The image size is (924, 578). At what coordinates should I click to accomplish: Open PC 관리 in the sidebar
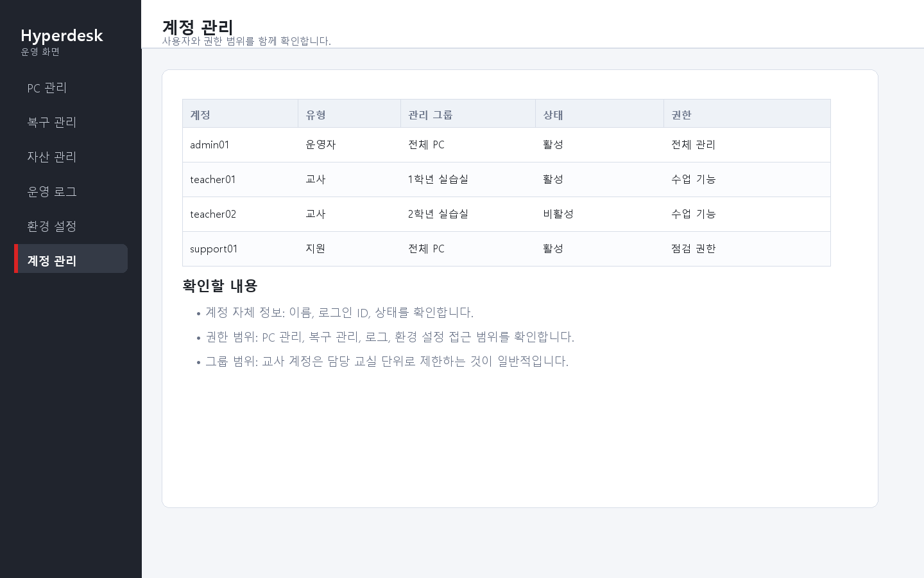[x=71, y=88]
